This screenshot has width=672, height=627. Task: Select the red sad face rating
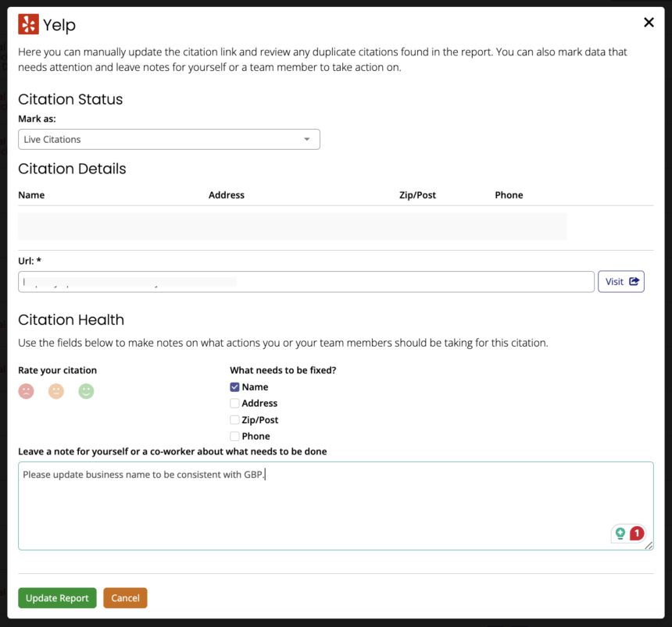[26, 391]
